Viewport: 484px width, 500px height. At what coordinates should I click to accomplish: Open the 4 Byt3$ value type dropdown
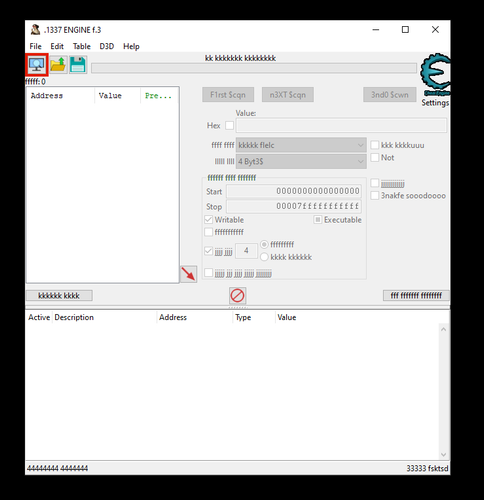coord(301,161)
